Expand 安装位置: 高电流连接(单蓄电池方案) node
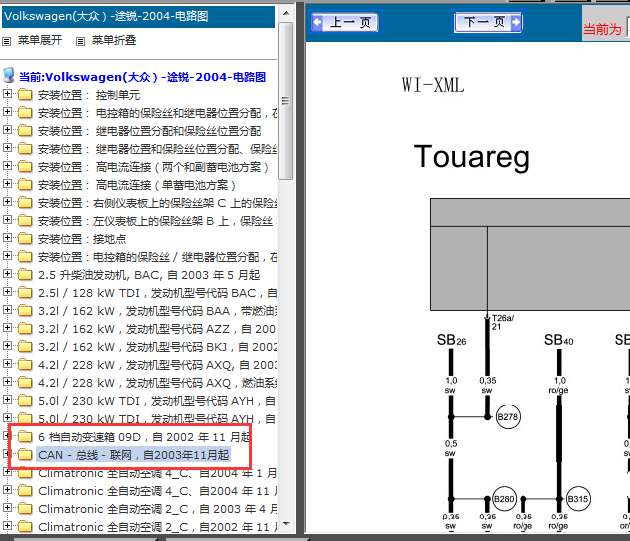Viewport: 630px width, 541px height. [7, 184]
